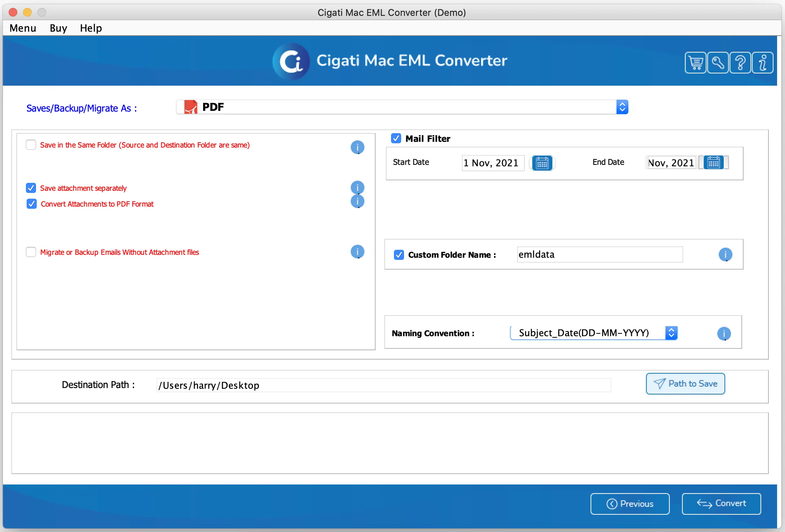Click the calendar icon for Start Date
Image resolution: width=785 pixels, height=532 pixels.
(541, 163)
